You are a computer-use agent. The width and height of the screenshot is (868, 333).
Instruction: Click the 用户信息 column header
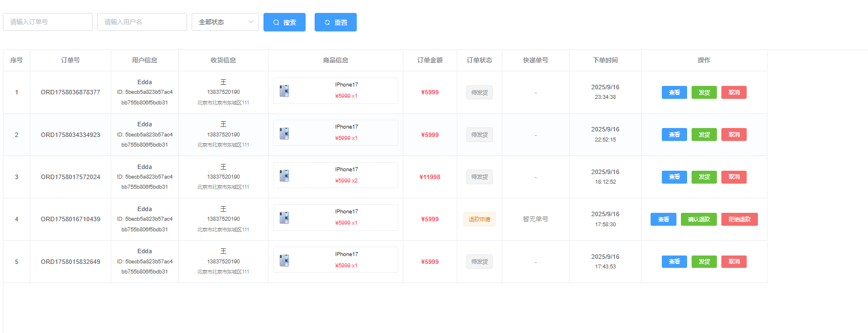coord(144,60)
